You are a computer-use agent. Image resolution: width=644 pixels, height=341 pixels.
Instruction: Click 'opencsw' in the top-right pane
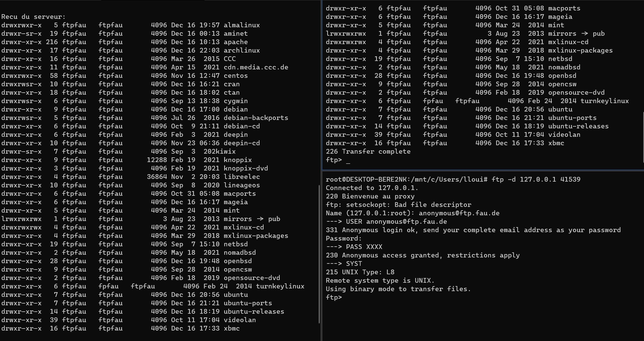(x=562, y=84)
